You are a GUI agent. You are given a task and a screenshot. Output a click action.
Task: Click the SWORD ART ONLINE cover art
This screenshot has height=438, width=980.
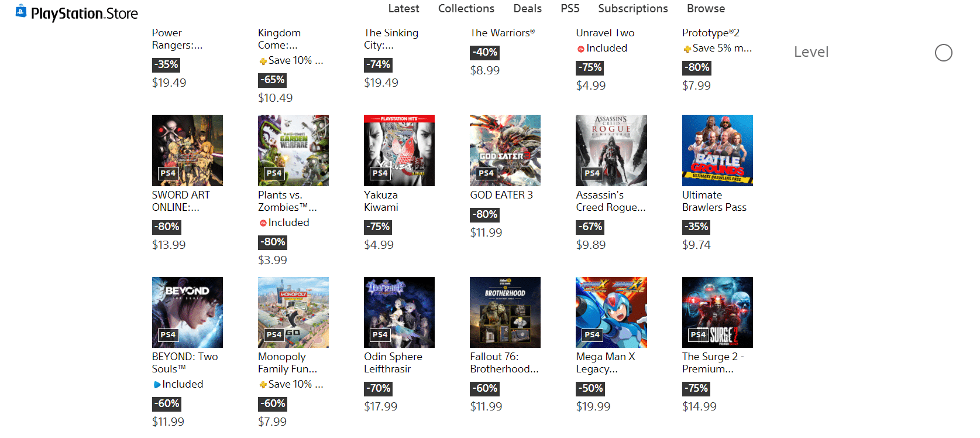pyautogui.click(x=187, y=150)
